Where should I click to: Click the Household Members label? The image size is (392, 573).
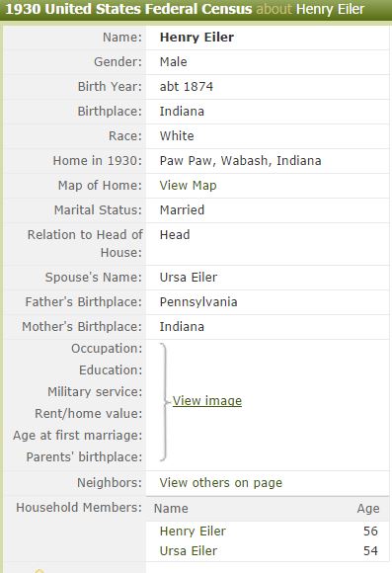pyautogui.click(x=79, y=507)
